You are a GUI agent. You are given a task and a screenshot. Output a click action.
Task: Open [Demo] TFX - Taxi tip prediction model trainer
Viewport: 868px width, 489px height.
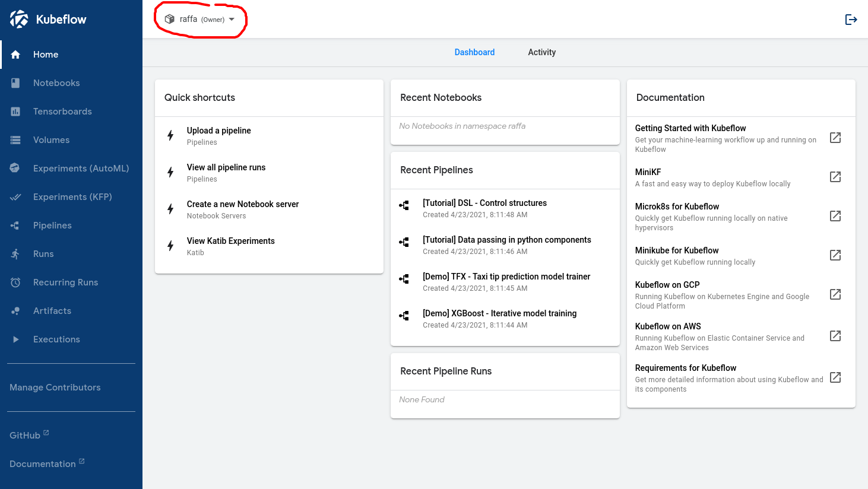pyautogui.click(x=505, y=281)
